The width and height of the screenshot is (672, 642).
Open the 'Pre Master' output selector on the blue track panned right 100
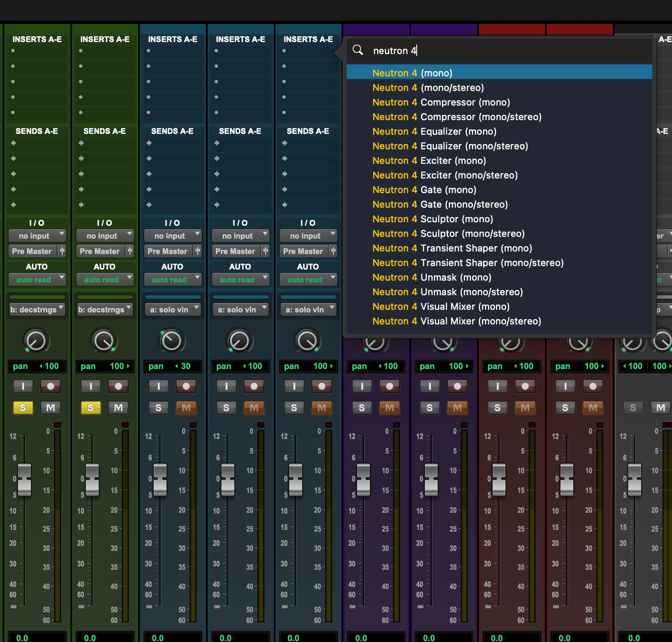coord(303,251)
